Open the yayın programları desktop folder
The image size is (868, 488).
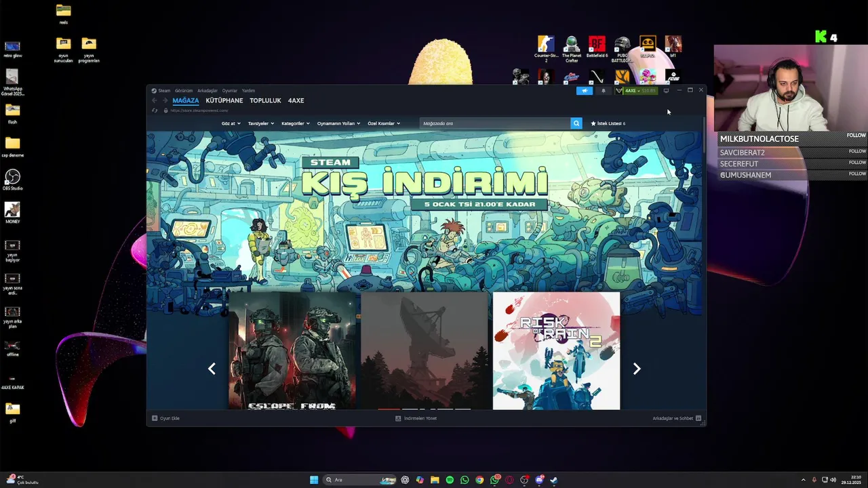(89, 50)
